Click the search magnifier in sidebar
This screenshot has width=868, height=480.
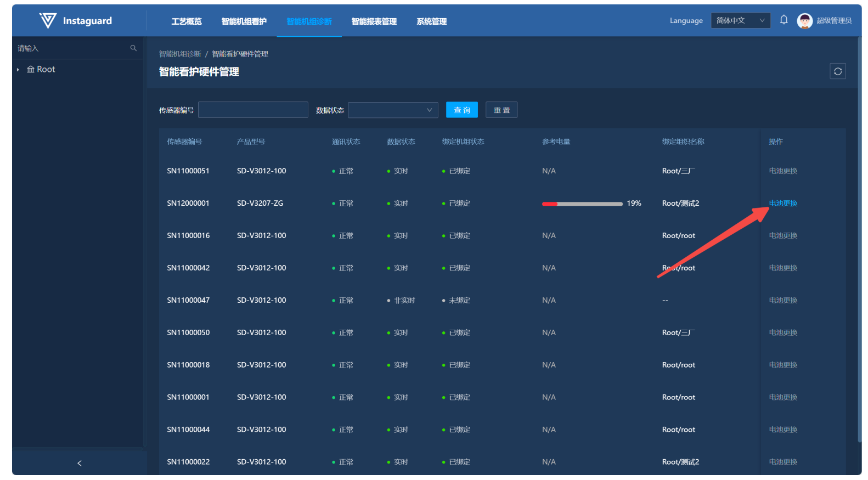[133, 48]
